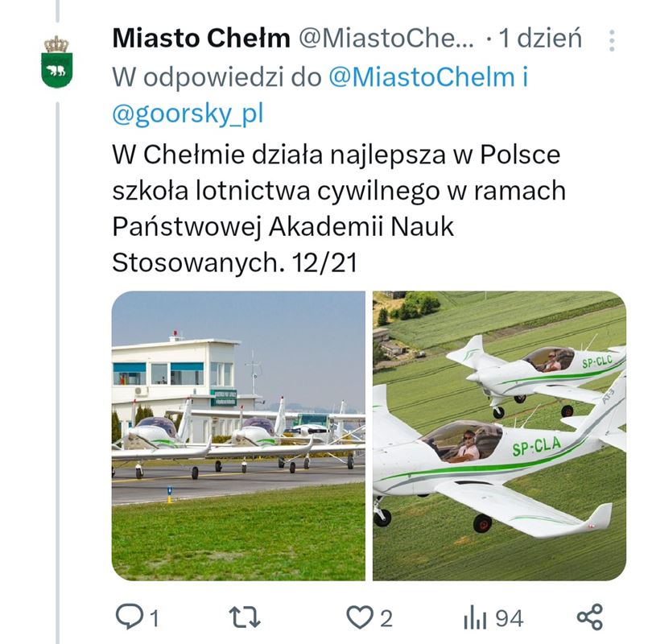Open the Miasto Chełm display name
This screenshot has width=648, height=644.
click(x=201, y=38)
